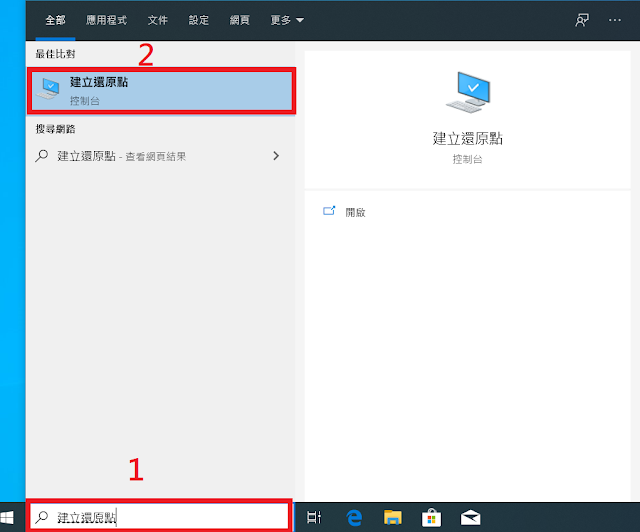Expand the 更多 dropdown menu
Screen dimensions: 640x532
[x=287, y=20]
